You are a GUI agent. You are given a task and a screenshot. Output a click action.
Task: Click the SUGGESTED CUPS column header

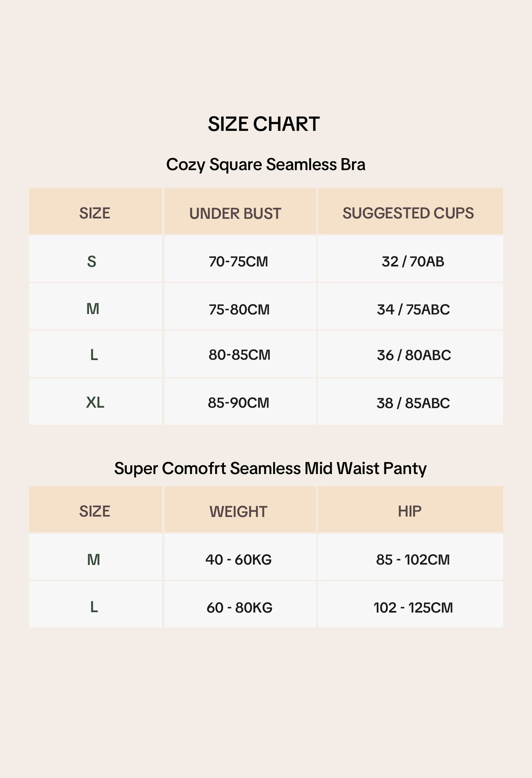tap(408, 213)
